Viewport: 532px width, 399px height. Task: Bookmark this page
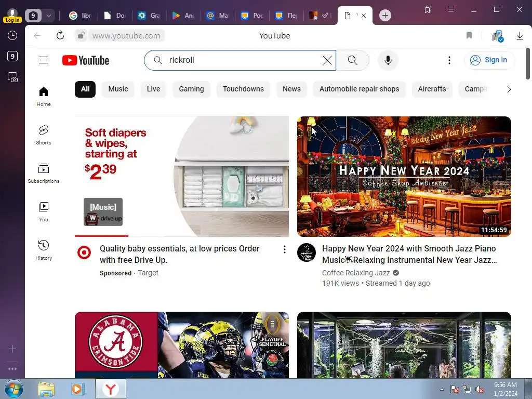click(469, 35)
